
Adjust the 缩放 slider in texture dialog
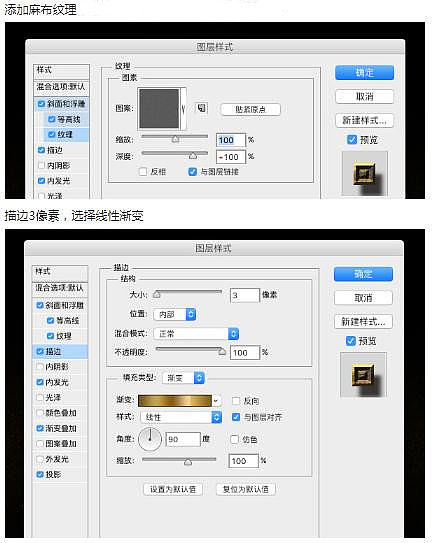[175, 138]
